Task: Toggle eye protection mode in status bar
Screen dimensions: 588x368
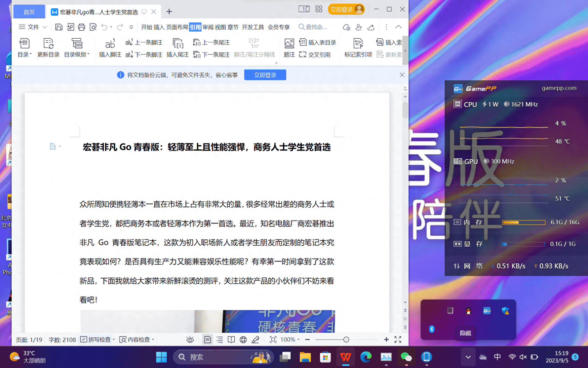Action: [190, 339]
